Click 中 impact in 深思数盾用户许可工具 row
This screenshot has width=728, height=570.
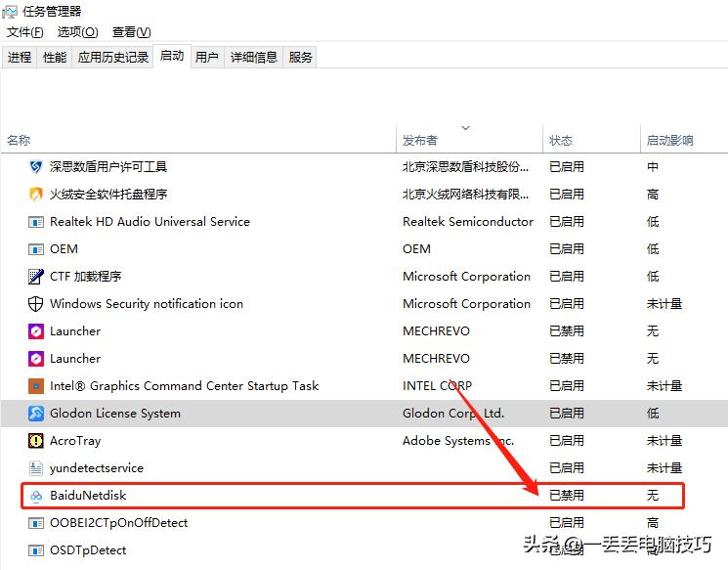tap(653, 167)
